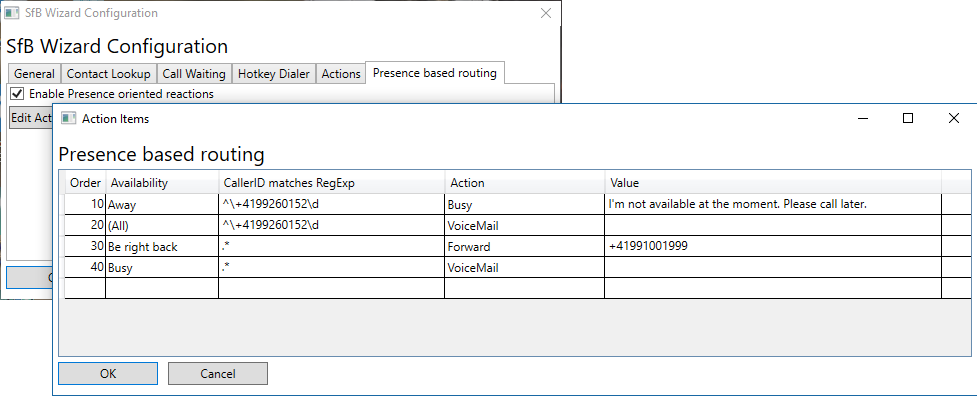Viewport: 977px width, 396px height.
Task: Select the Busy availability cell in row 40
Action: 162,268
